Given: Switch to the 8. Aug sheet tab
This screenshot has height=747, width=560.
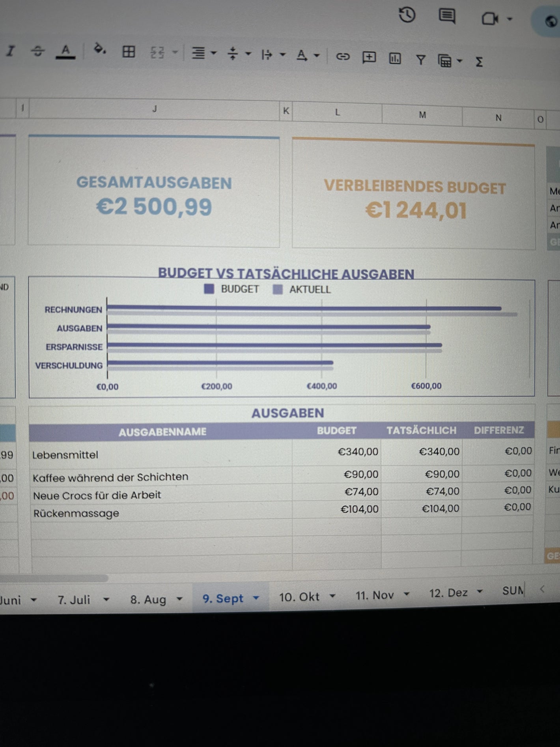Looking at the screenshot, I should 148,599.
